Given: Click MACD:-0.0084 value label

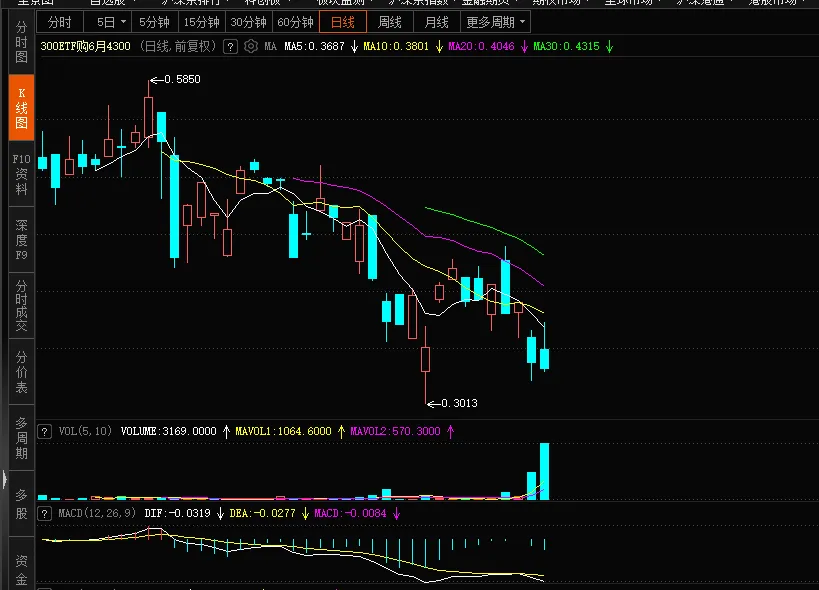Looking at the screenshot, I should pyautogui.click(x=350, y=513).
